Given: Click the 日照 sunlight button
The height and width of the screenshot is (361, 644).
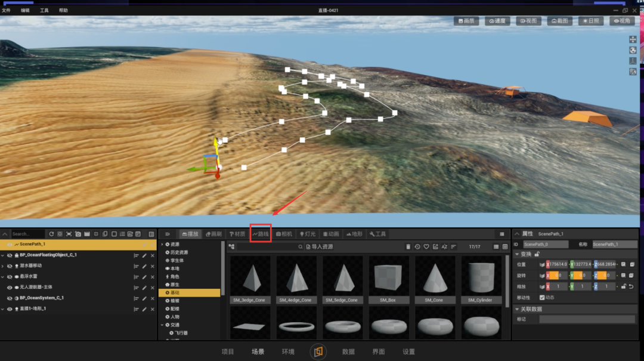Looking at the screenshot, I should pos(590,20).
